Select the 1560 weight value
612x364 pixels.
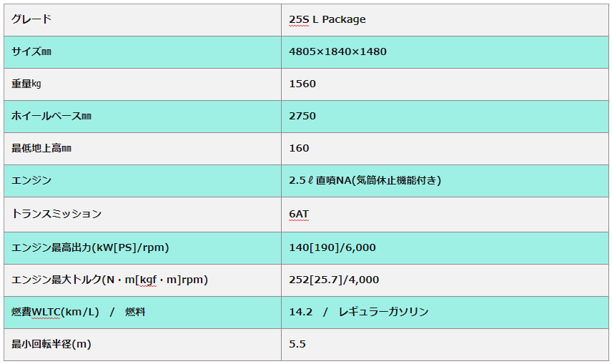(302, 84)
